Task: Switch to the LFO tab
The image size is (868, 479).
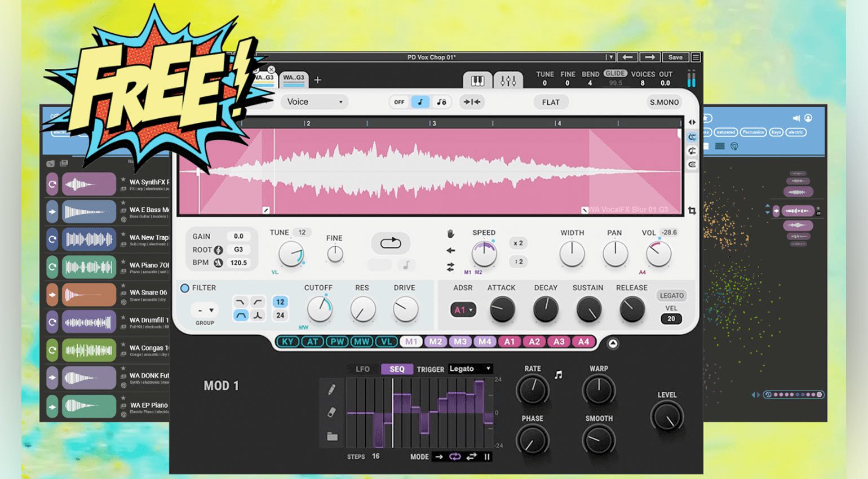Action: tap(362, 369)
